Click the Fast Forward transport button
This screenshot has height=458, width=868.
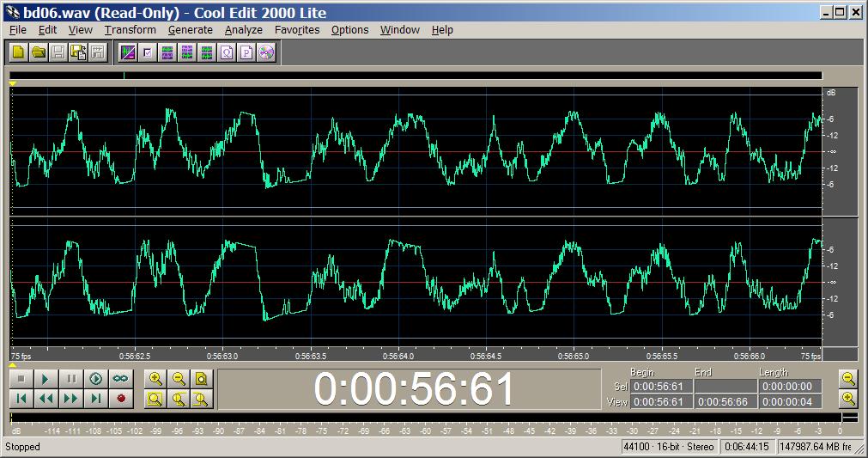click(x=71, y=398)
